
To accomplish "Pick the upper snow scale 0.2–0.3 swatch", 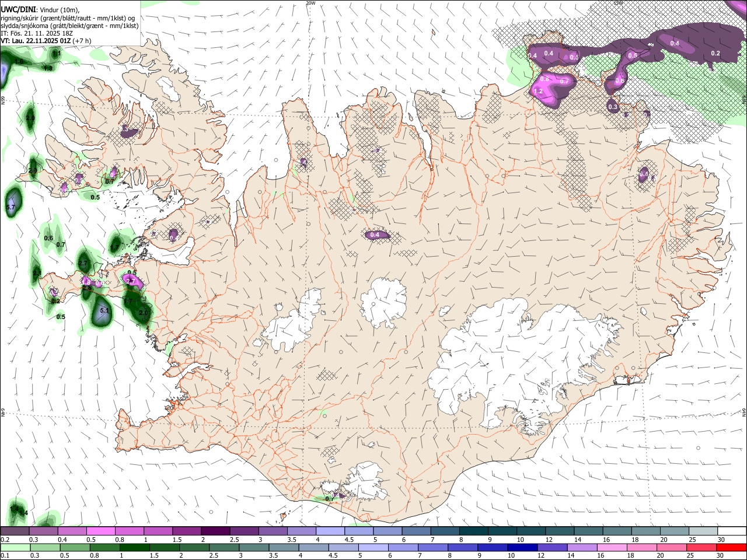I will (15, 531).
